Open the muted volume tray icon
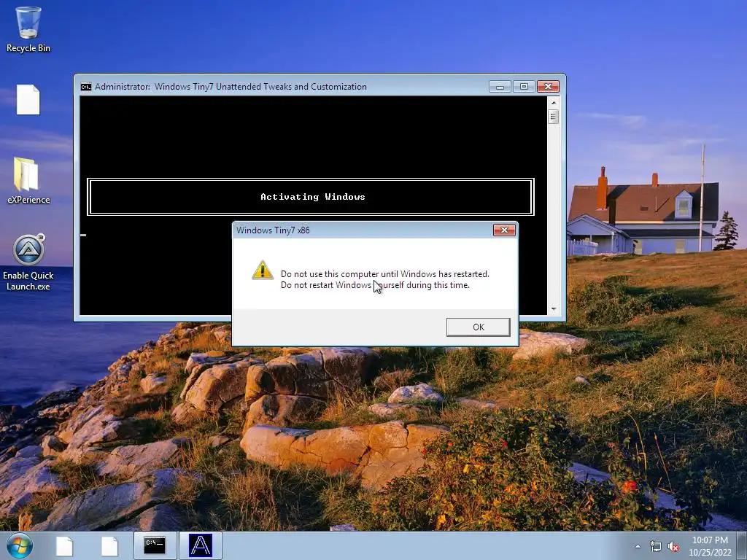747x560 pixels. point(673,547)
